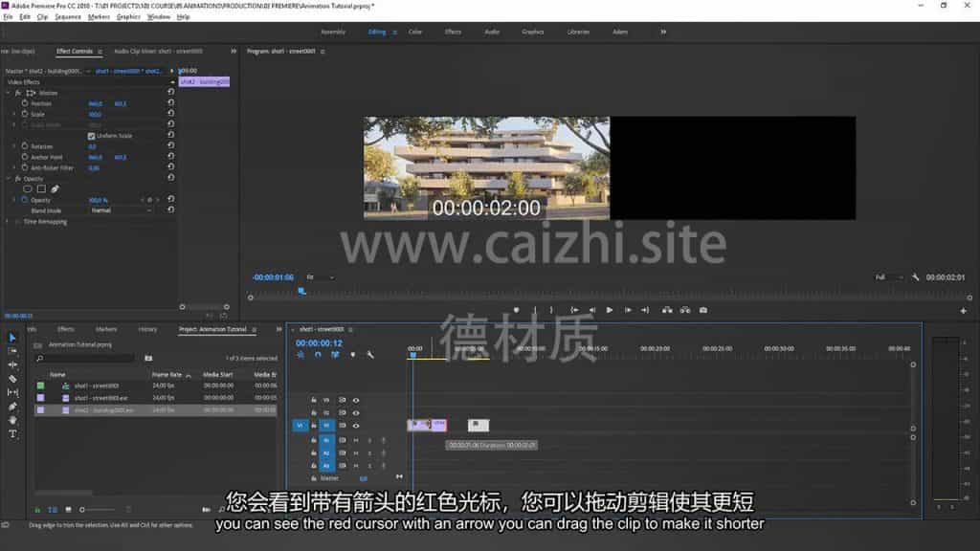Image resolution: width=980 pixels, height=551 pixels.
Task: Click Mark In button in program monitor
Action: pos(534,310)
